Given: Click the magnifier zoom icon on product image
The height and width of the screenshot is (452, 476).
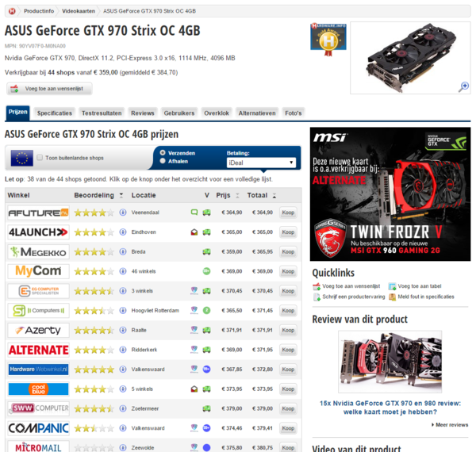Looking at the screenshot, I should [x=463, y=86].
